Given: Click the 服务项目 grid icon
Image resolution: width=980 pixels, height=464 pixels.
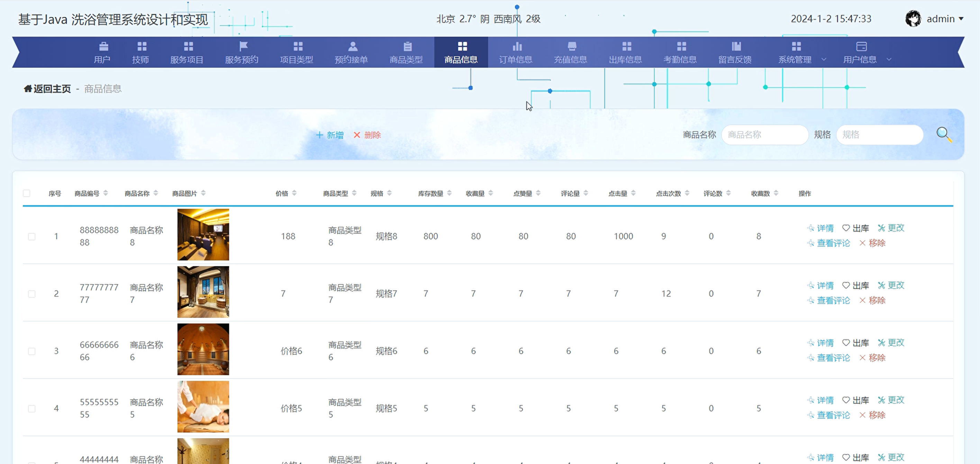Looking at the screenshot, I should click(188, 46).
